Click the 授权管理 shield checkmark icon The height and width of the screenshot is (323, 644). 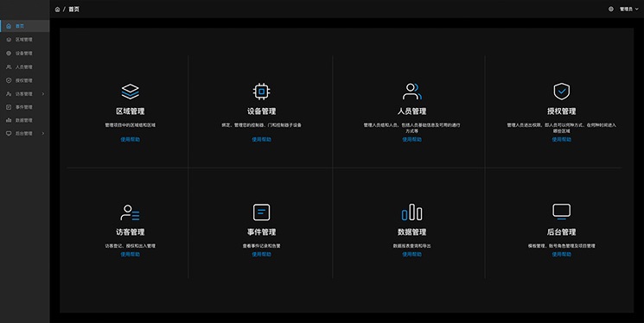pos(561,92)
